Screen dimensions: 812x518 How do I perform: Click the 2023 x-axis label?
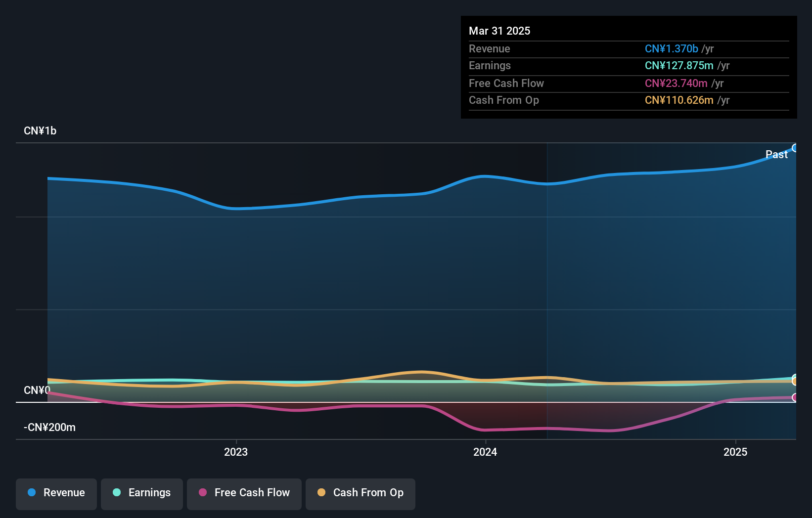[x=236, y=452]
